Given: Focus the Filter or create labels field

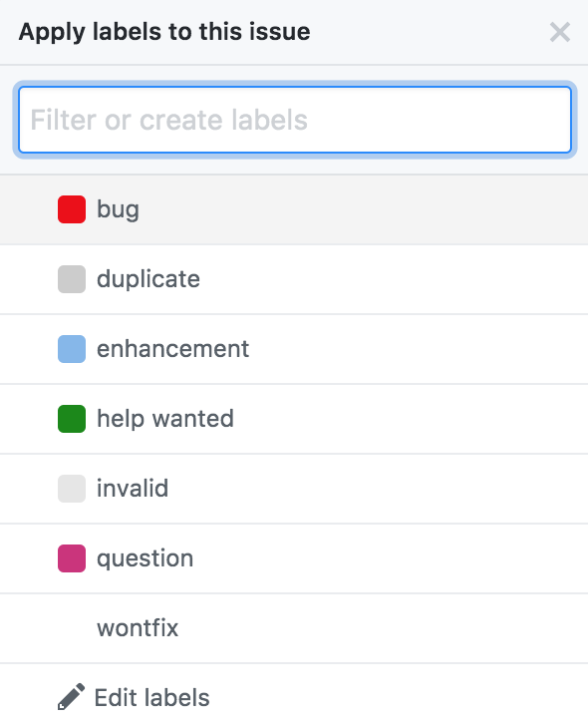Looking at the screenshot, I should 295,120.
